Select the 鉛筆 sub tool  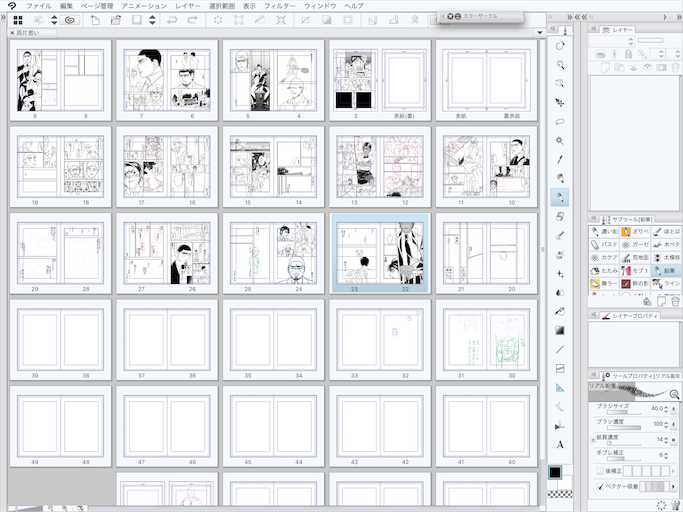coord(666,271)
